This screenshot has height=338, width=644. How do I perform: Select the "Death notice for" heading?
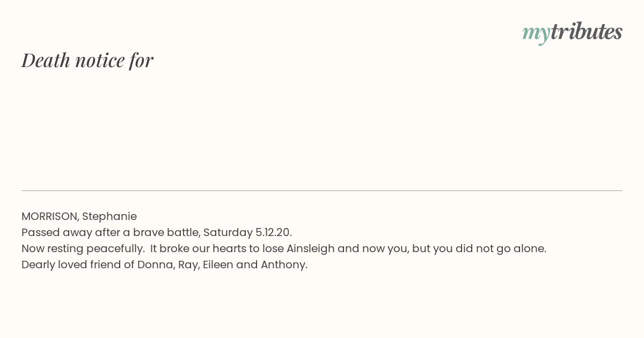tap(87, 60)
